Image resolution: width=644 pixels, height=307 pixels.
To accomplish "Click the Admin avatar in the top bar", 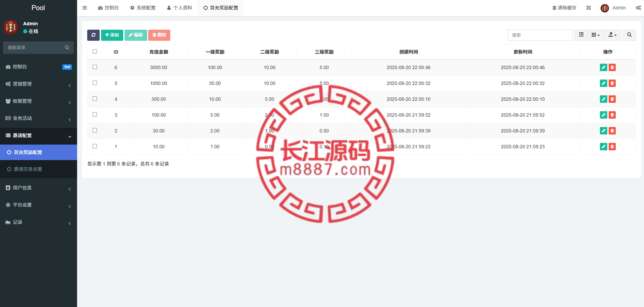I will click(605, 8).
